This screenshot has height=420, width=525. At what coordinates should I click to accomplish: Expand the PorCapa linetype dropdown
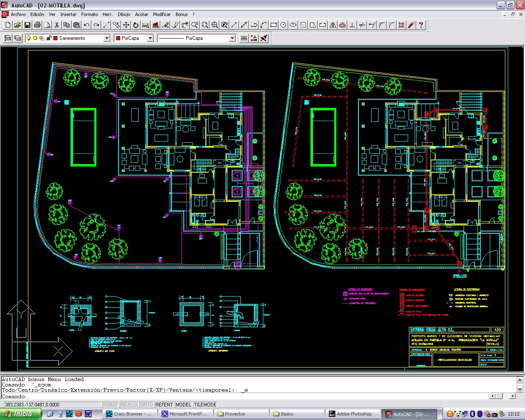232,38
